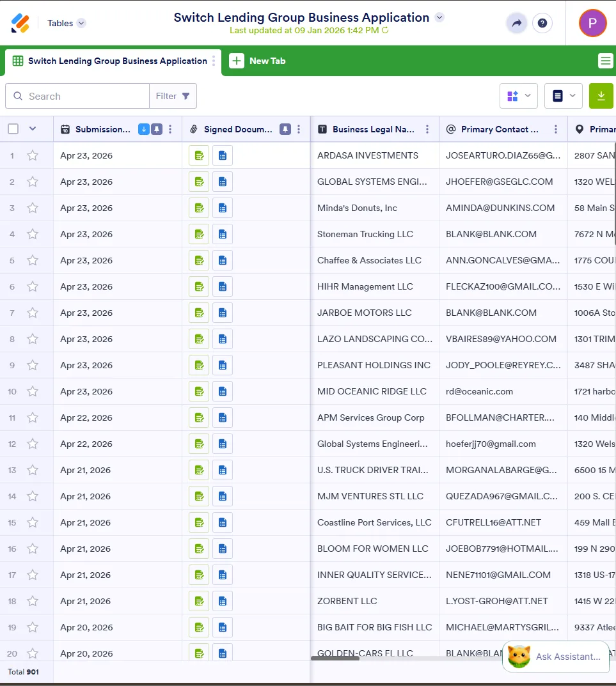Open the help question mark icon
616x686 pixels.
tap(542, 23)
